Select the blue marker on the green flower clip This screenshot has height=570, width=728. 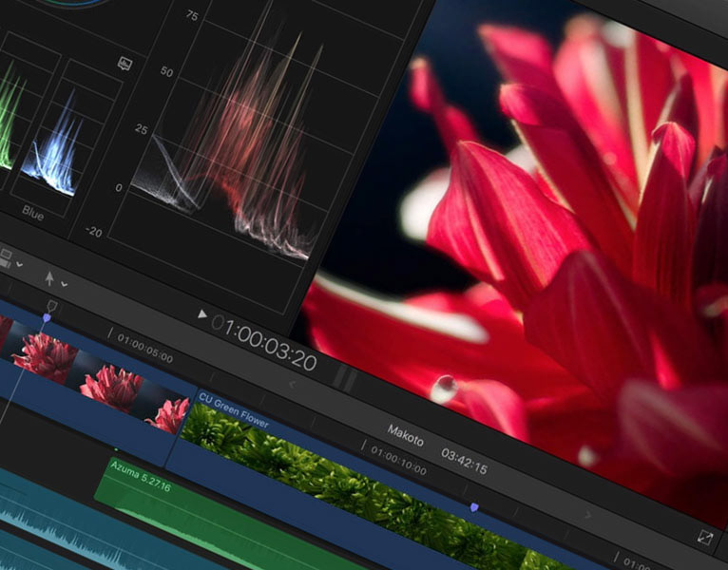(474, 507)
